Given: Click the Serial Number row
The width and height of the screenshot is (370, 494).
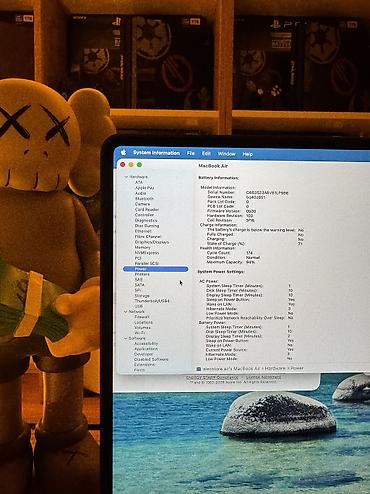Looking at the screenshot, I should [x=248, y=192].
